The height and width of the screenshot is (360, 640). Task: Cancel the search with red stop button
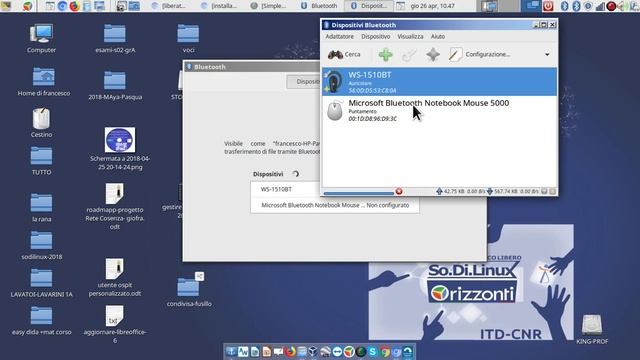[x=399, y=191]
